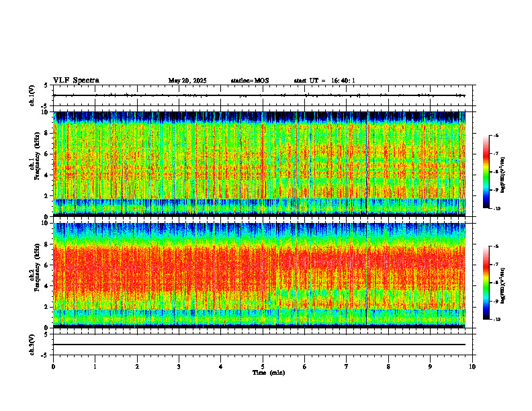This screenshot has height=411, width=532.
Task: Click the "-10" label on ch.1 color bar
Action: pos(496,209)
